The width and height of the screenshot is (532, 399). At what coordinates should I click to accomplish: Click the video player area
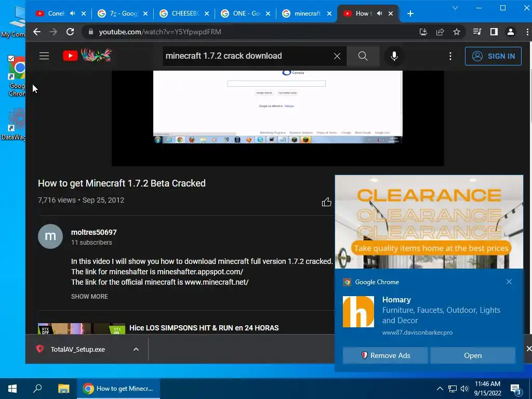pos(277,118)
